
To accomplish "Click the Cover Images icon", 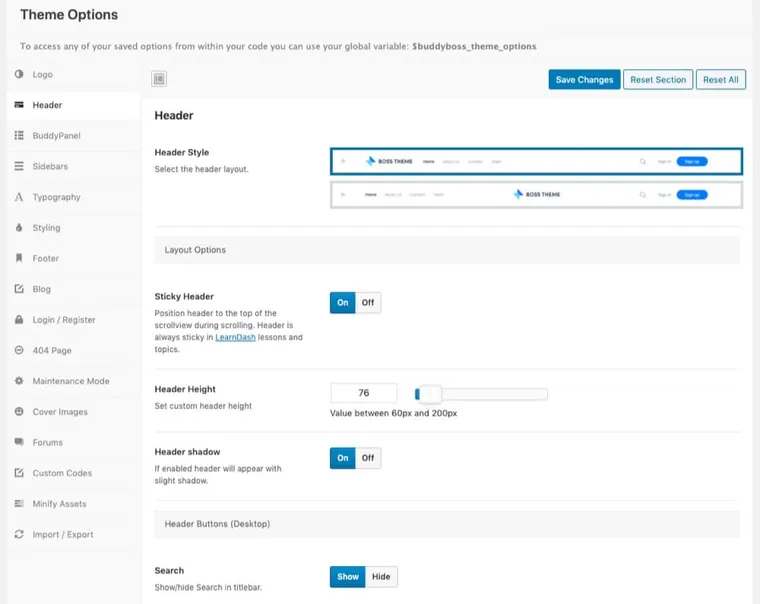I will click(19, 412).
